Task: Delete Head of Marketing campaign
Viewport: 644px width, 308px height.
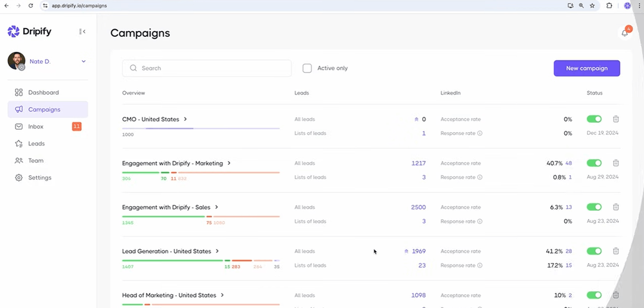Action: tap(615, 295)
